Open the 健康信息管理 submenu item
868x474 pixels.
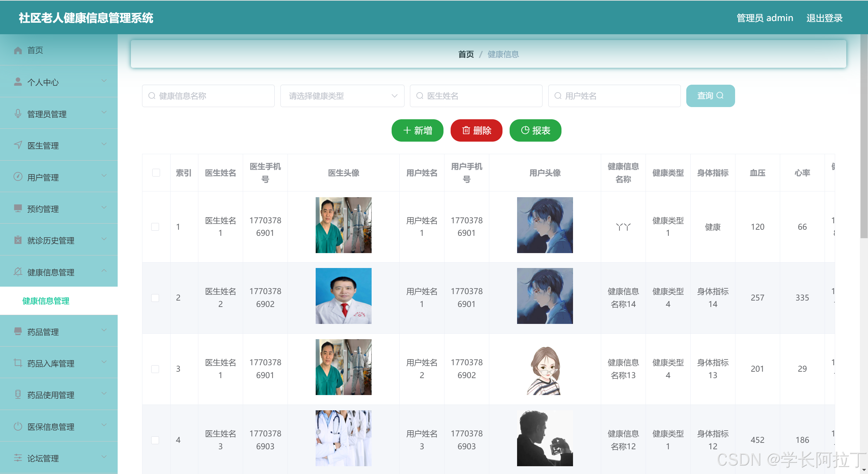coord(46,301)
